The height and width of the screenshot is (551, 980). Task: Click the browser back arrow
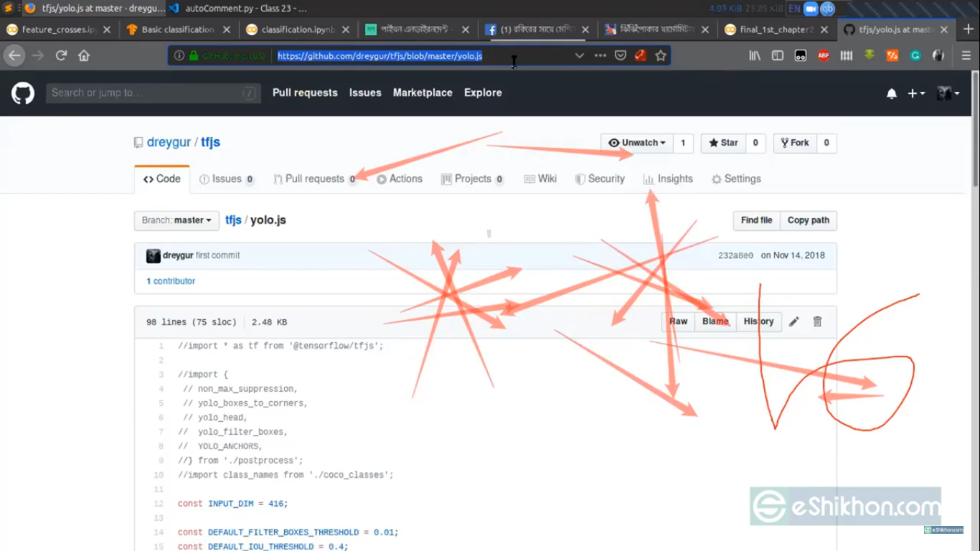(14, 55)
